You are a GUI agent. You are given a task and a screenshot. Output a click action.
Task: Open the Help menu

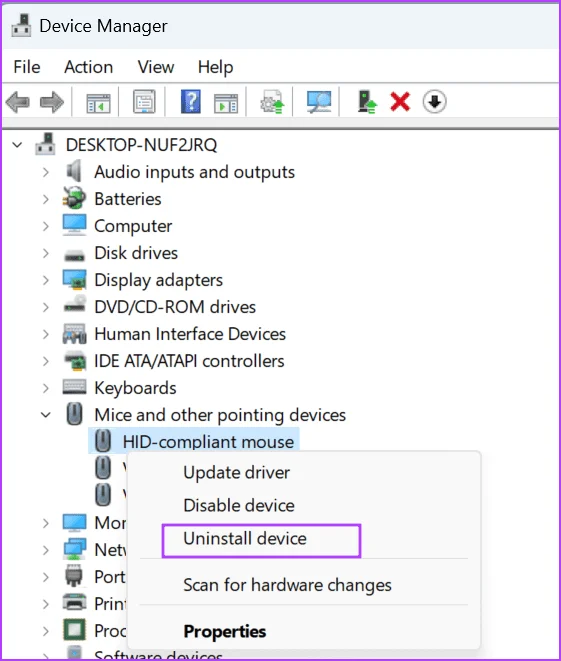(215, 67)
